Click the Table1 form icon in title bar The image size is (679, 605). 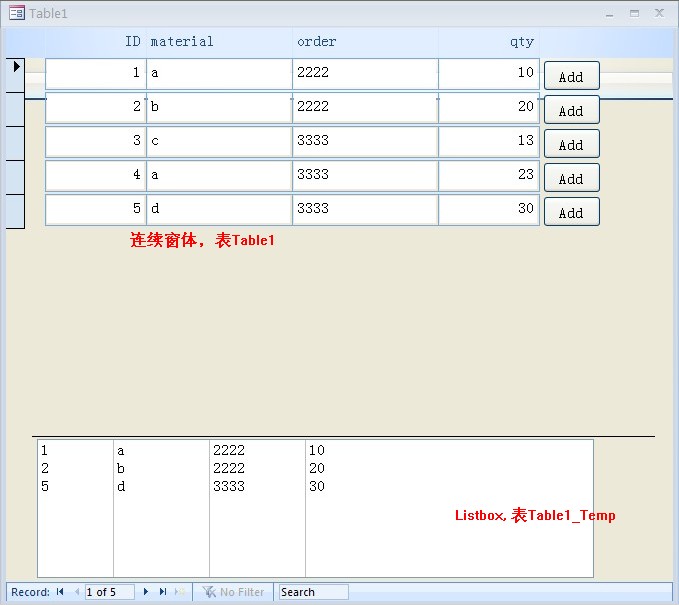click(x=16, y=14)
